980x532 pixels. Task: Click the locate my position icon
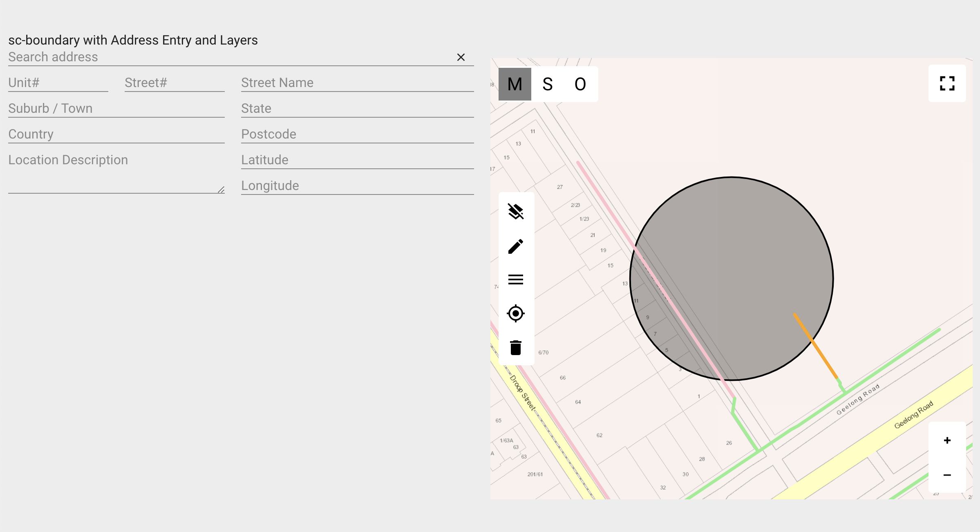click(516, 313)
